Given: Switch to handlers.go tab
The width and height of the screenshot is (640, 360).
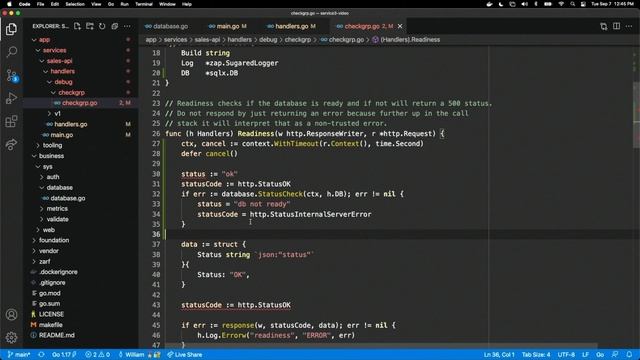Looking at the screenshot, I should (291, 26).
